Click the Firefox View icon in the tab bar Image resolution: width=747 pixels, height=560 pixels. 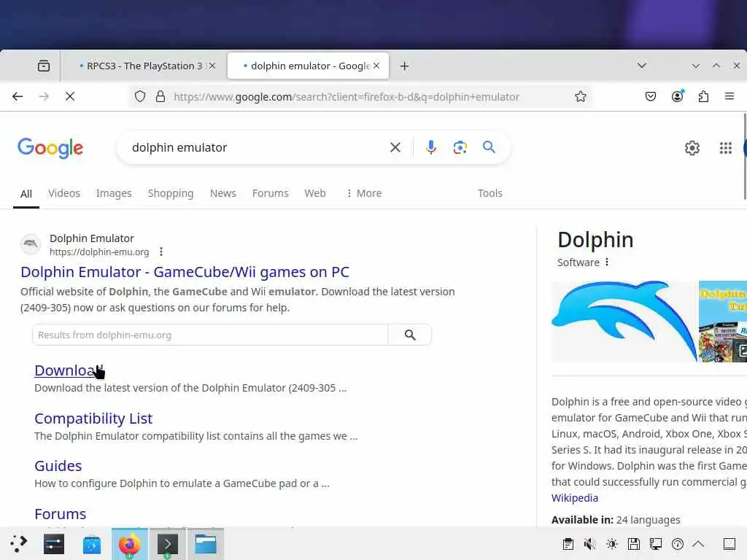[43, 66]
